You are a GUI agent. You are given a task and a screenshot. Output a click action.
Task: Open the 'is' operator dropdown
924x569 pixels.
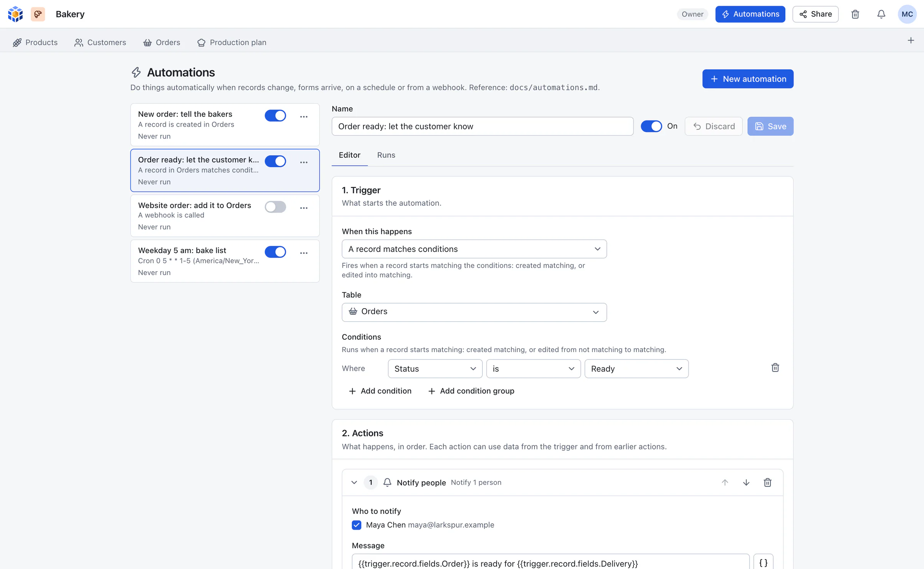[533, 369]
